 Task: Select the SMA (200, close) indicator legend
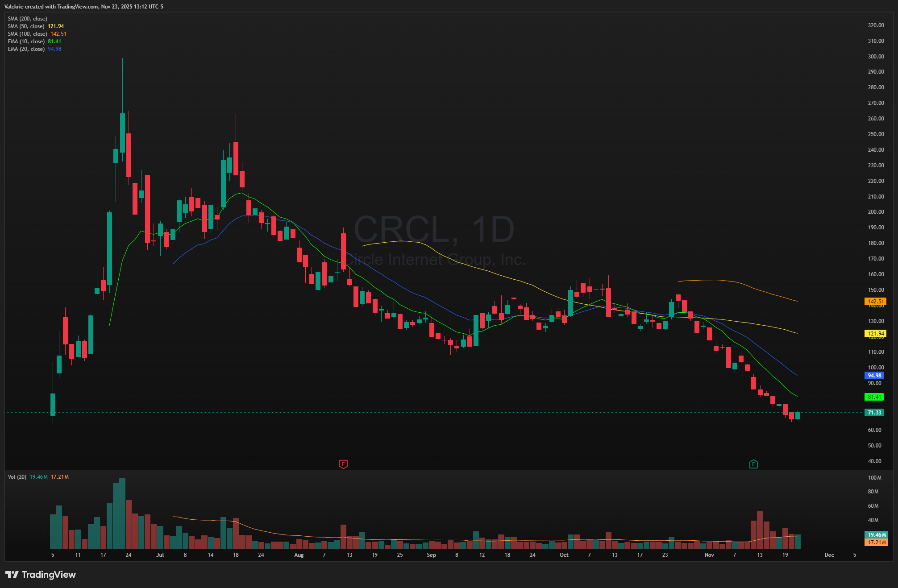27,19
